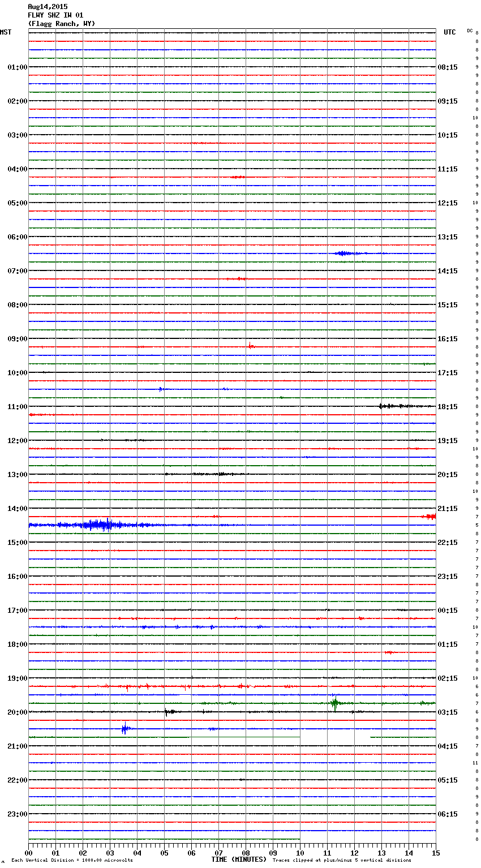Click the MST time zone header
481x868 pixels.
pyautogui.click(x=6, y=32)
